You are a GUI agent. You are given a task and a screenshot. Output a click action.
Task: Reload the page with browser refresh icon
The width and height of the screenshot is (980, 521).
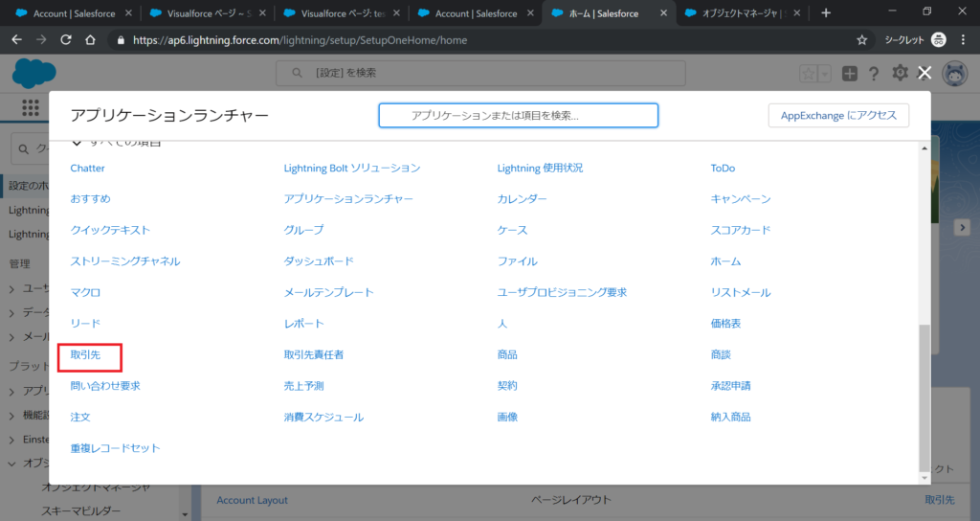[x=66, y=40]
